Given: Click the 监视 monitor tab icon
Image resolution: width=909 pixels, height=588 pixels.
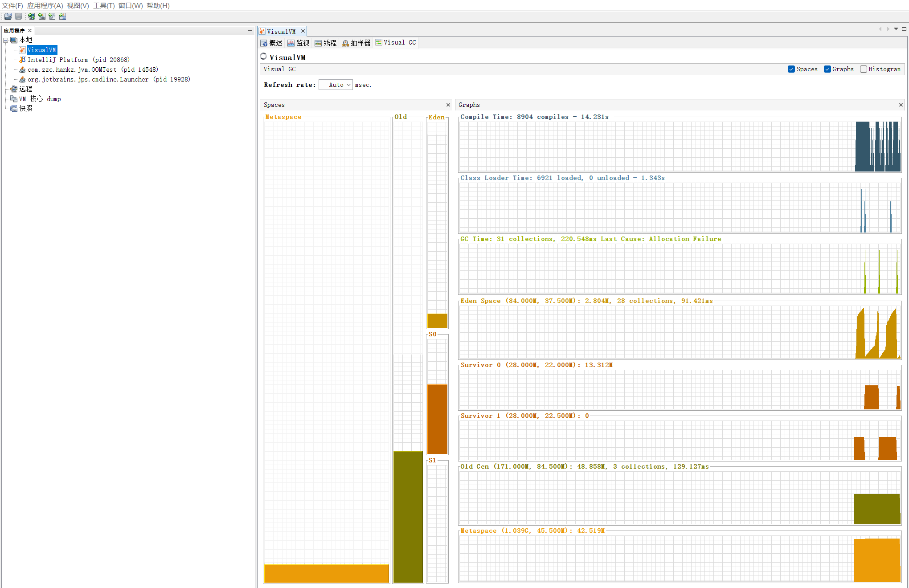Looking at the screenshot, I should click(291, 43).
